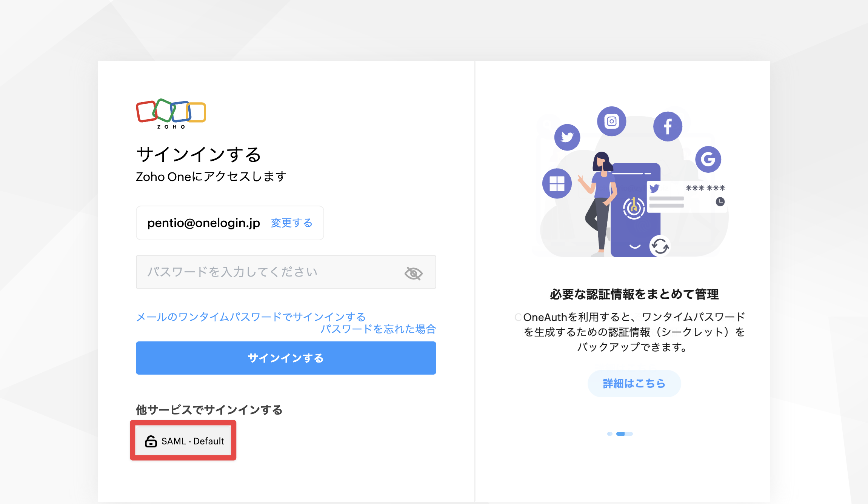
Task: Click 変更する link next to email
Action: point(291,223)
